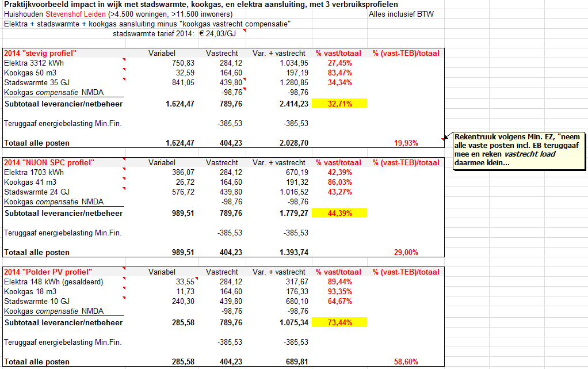Screen dimensions: 588x369
Task: Select the "Kookgas 50 m3" row label
Action: [x=30, y=73]
